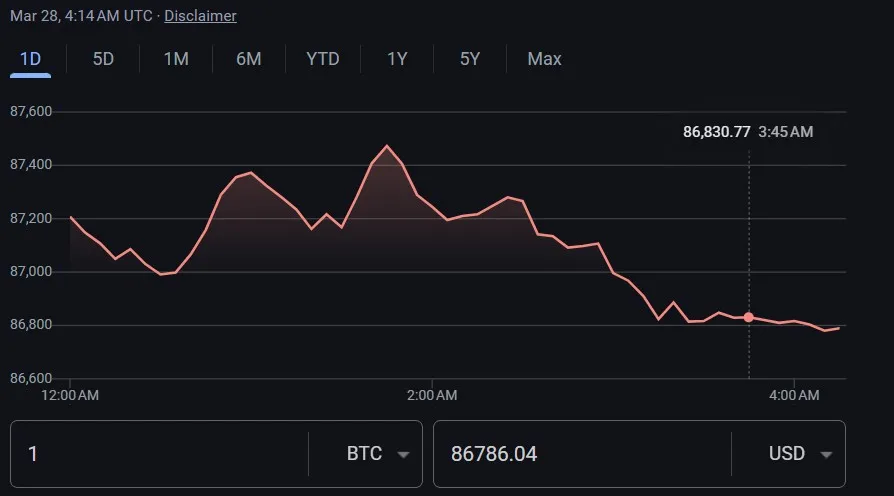Switch chart to 5Y range
Image resolution: width=894 pixels, height=496 pixels.
pyautogui.click(x=470, y=59)
